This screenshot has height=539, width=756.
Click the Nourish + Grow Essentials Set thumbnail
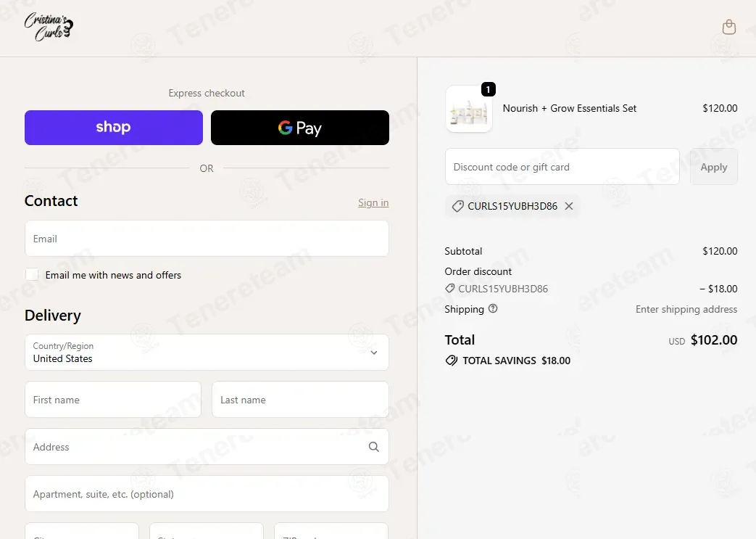[469, 109]
